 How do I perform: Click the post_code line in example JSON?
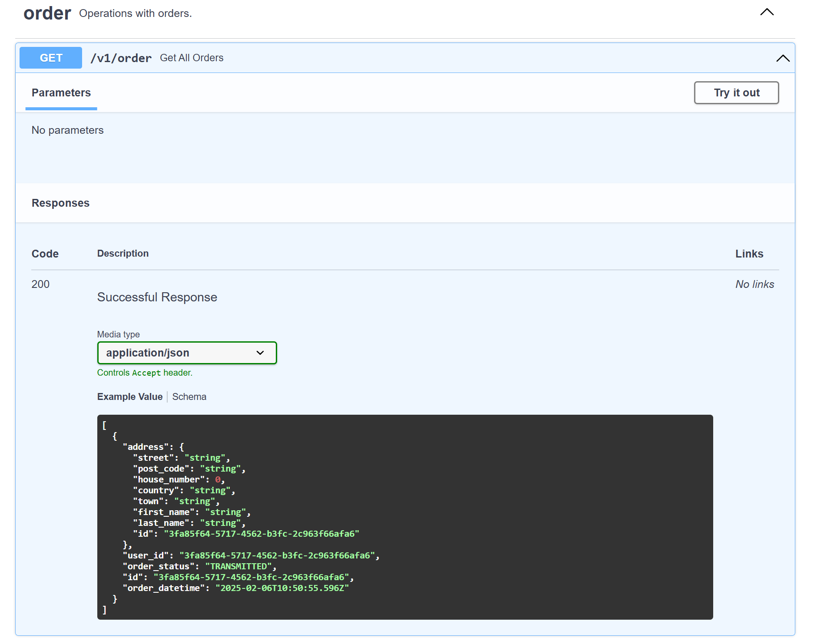pos(189,469)
